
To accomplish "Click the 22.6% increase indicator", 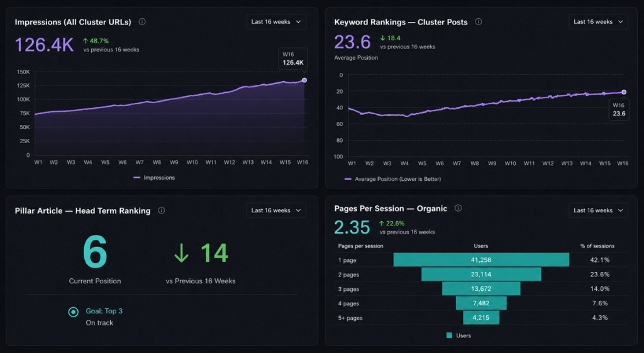I will pyautogui.click(x=391, y=224).
